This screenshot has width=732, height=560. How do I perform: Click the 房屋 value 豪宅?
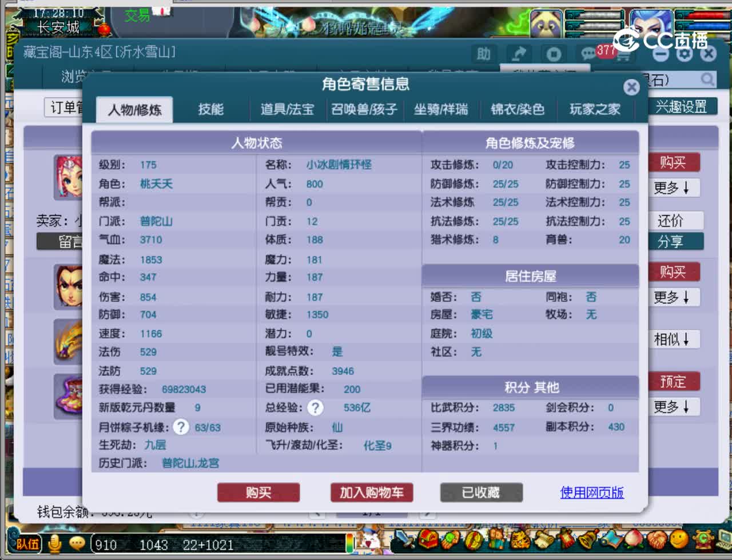tap(482, 314)
